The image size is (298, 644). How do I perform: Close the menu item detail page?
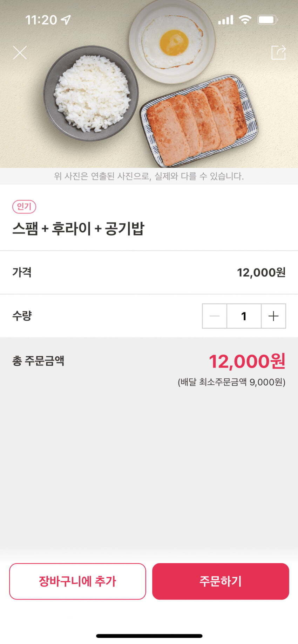(20, 53)
